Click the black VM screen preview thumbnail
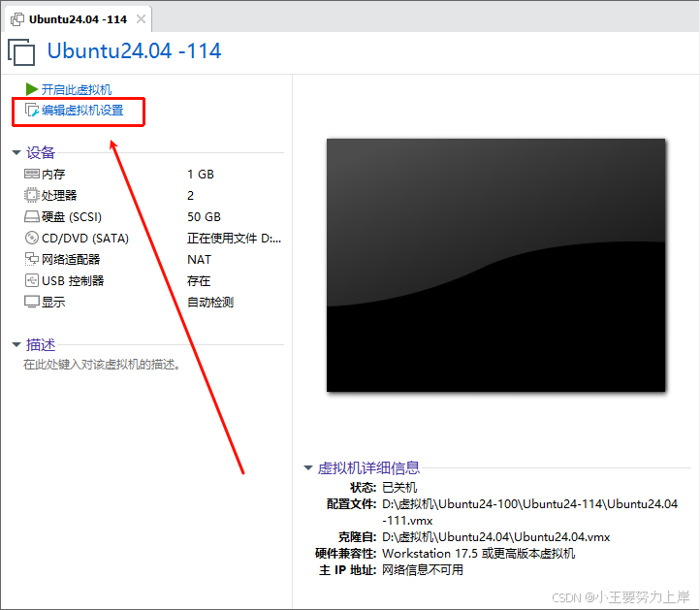Viewport: 700px width, 610px height. click(x=496, y=266)
